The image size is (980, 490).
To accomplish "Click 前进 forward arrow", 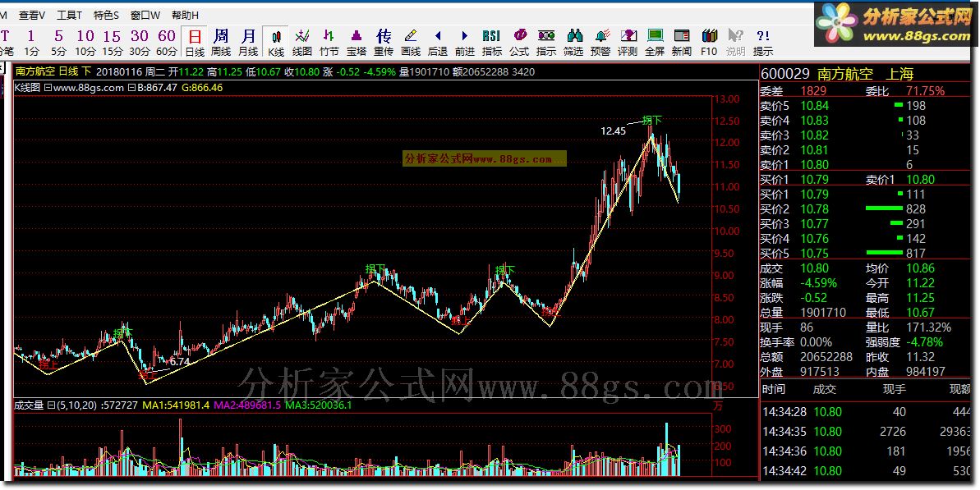I will coord(464,43).
